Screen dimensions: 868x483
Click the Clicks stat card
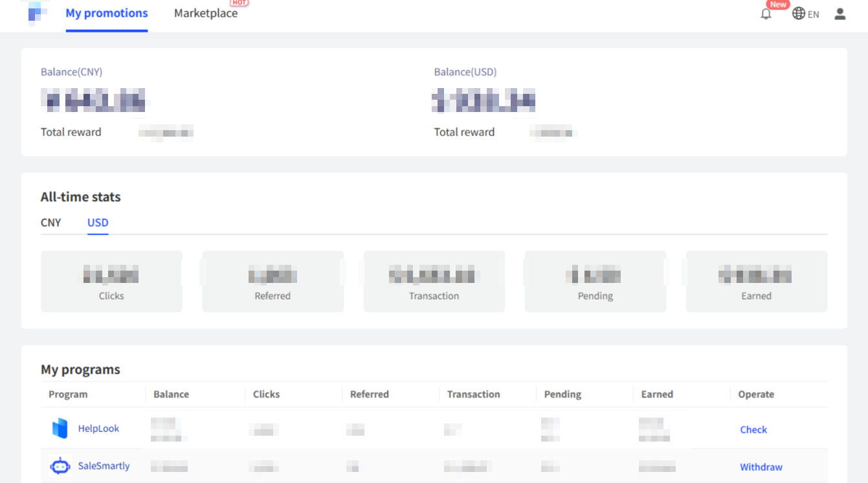coord(111,282)
